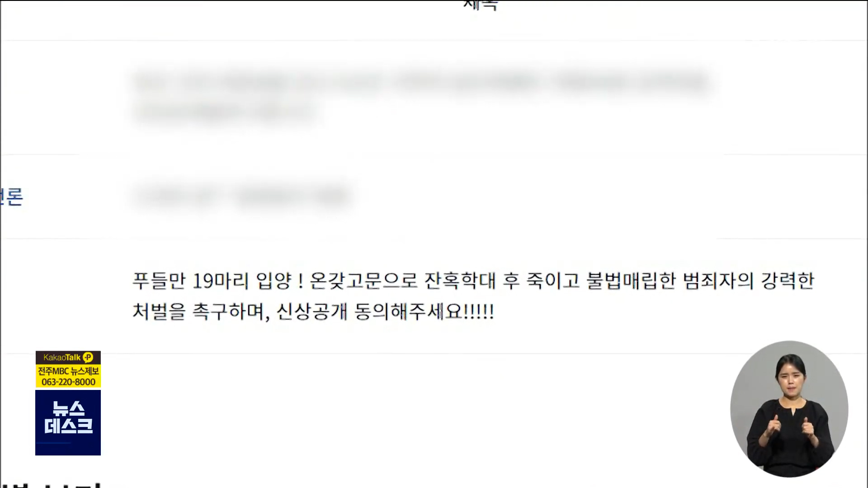Open the sign language interpreter inset
This screenshot has width=868, height=488.
point(789,409)
